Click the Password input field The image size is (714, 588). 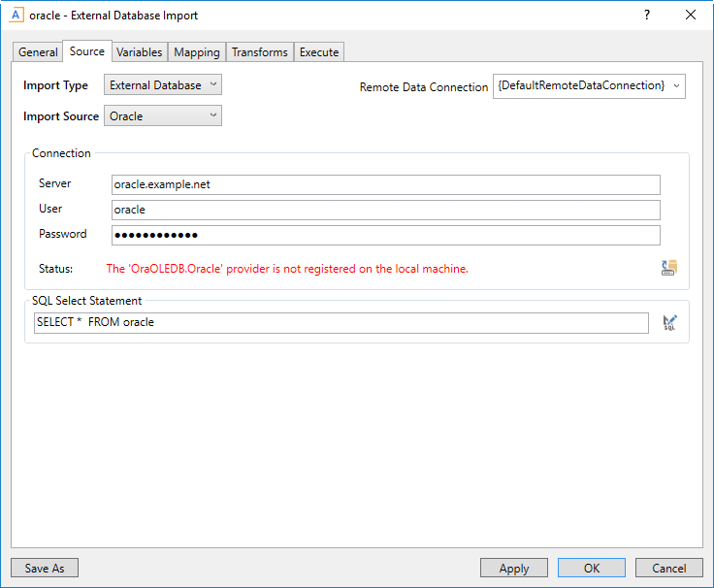[x=386, y=235]
